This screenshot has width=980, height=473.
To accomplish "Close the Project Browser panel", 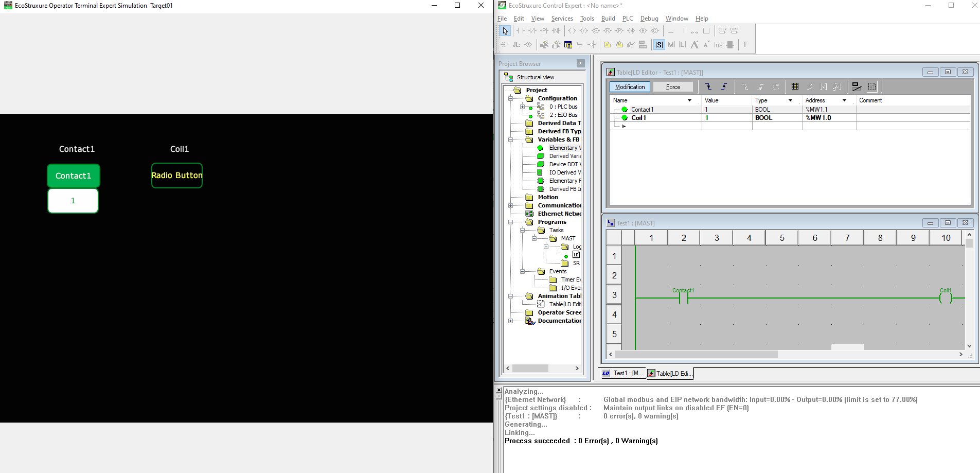I will click(581, 63).
